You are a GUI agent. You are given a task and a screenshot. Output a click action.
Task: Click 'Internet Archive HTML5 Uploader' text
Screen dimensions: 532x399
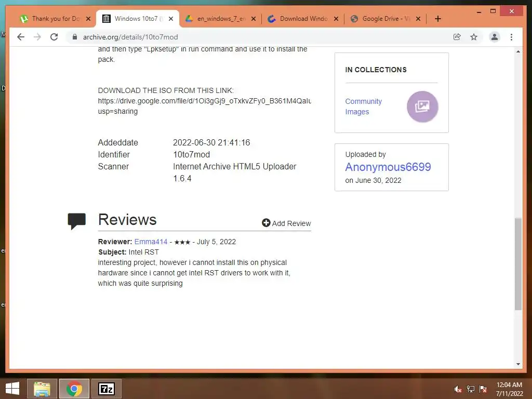[234, 167]
